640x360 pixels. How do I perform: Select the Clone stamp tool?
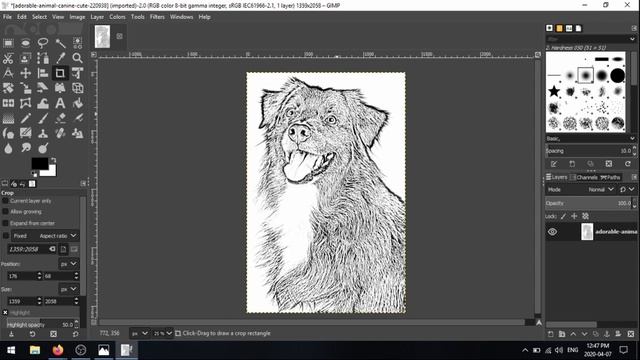(x=43, y=133)
